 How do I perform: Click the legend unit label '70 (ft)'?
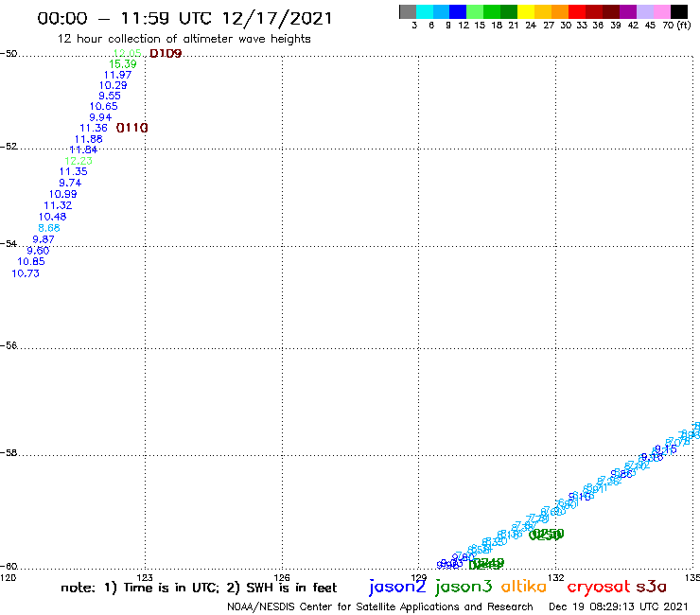676,26
